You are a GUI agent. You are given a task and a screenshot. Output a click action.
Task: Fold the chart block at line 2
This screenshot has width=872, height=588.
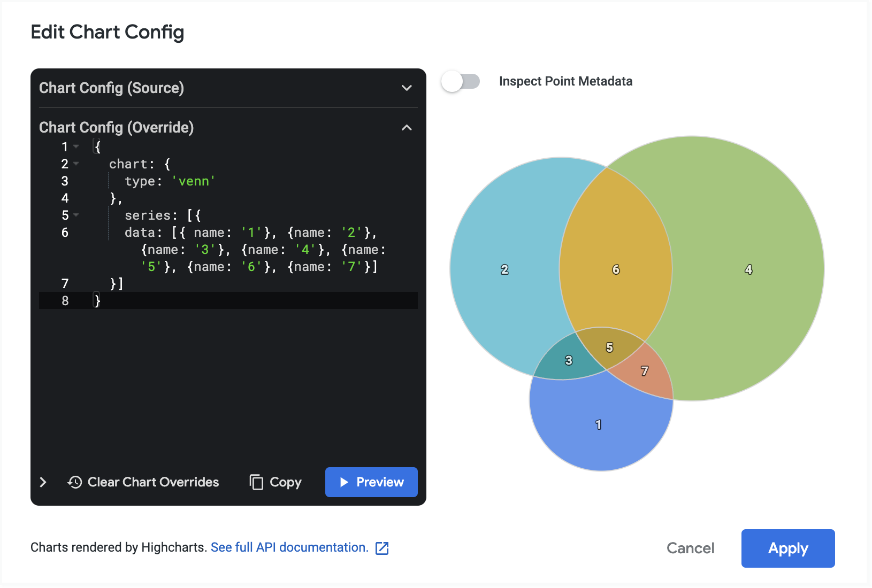click(76, 164)
